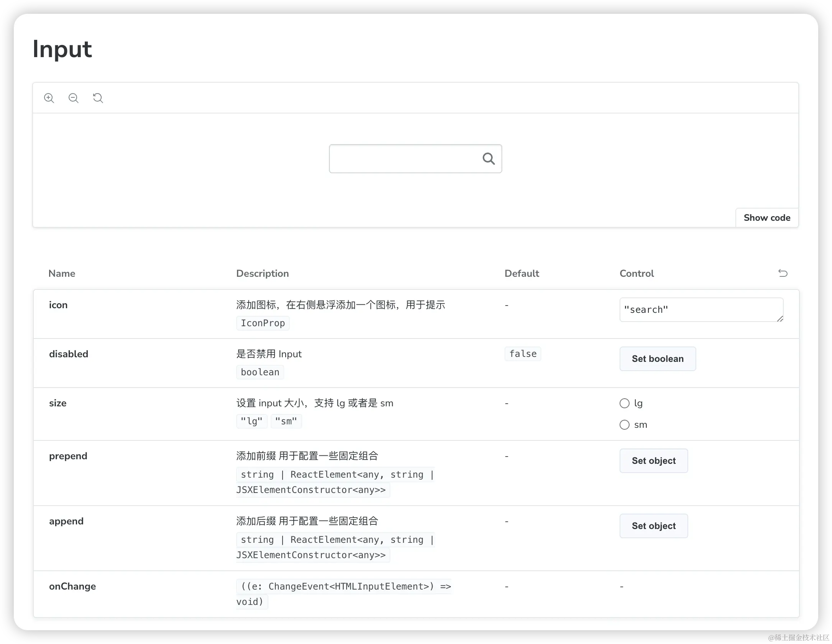Click the onChange prop name row
Viewport: 832px width, 644px height.
72,586
